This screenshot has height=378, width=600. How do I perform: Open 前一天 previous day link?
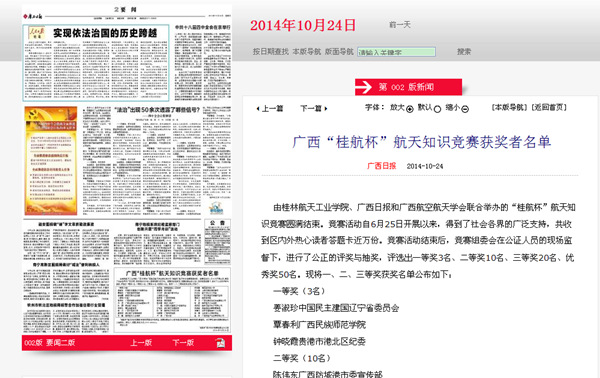(400, 24)
